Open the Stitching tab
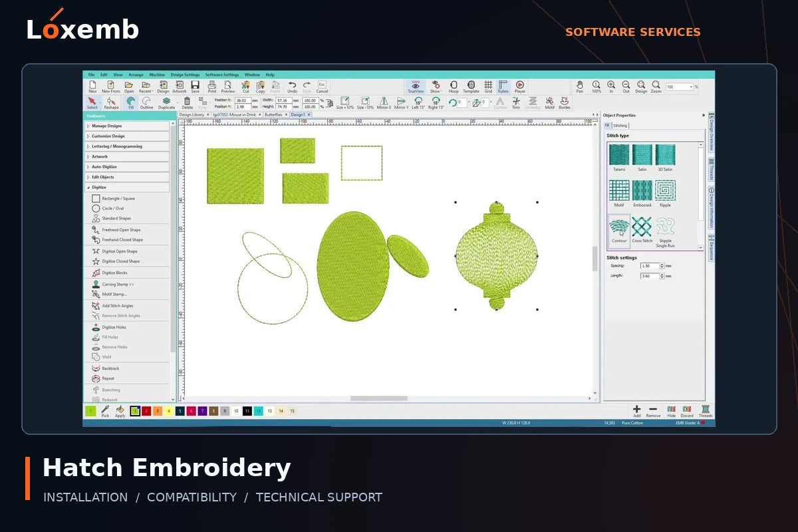The width and height of the screenshot is (798, 532). (620, 126)
